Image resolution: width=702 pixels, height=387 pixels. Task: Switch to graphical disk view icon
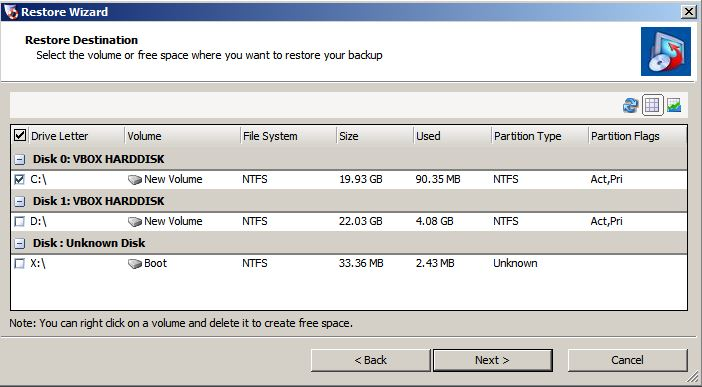tap(674, 105)
